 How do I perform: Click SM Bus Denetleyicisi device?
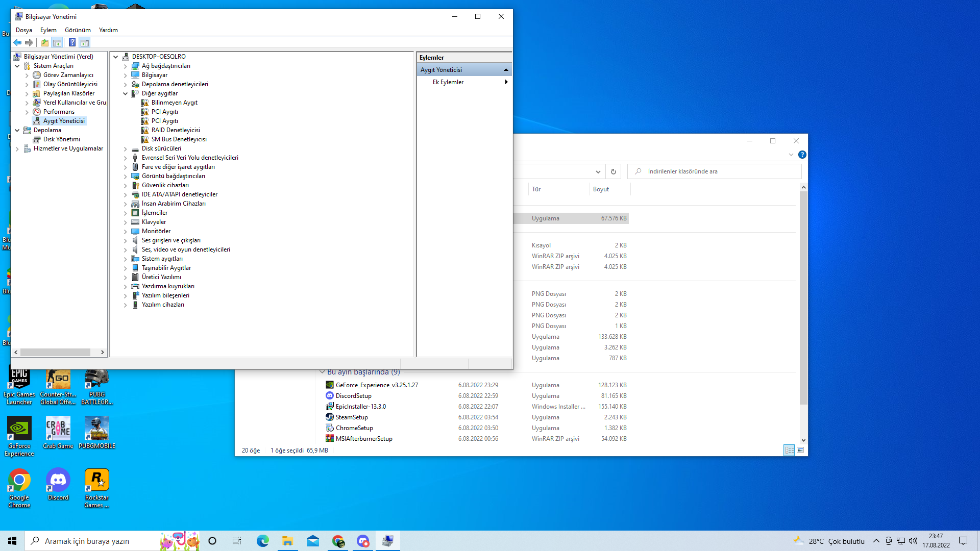tap(179, 139)
